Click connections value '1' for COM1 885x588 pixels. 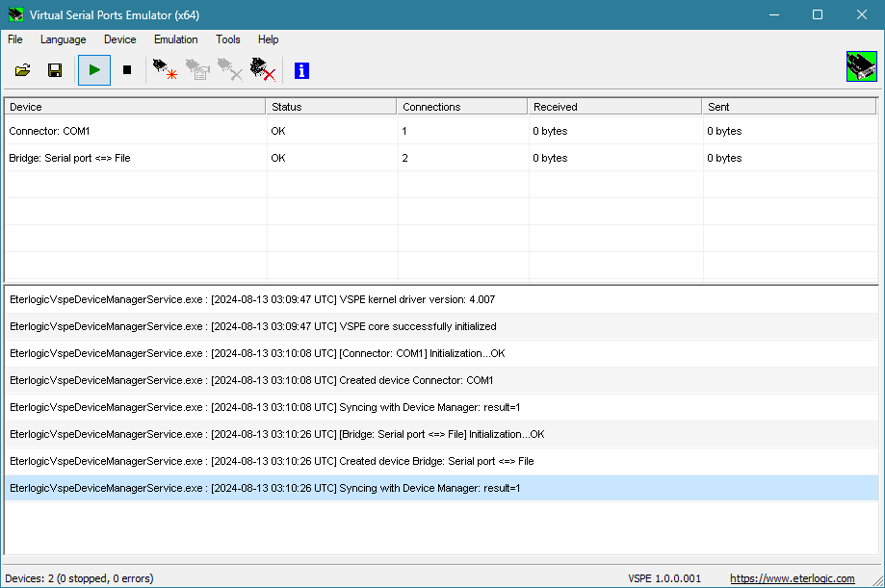click(x=404, y=131)
